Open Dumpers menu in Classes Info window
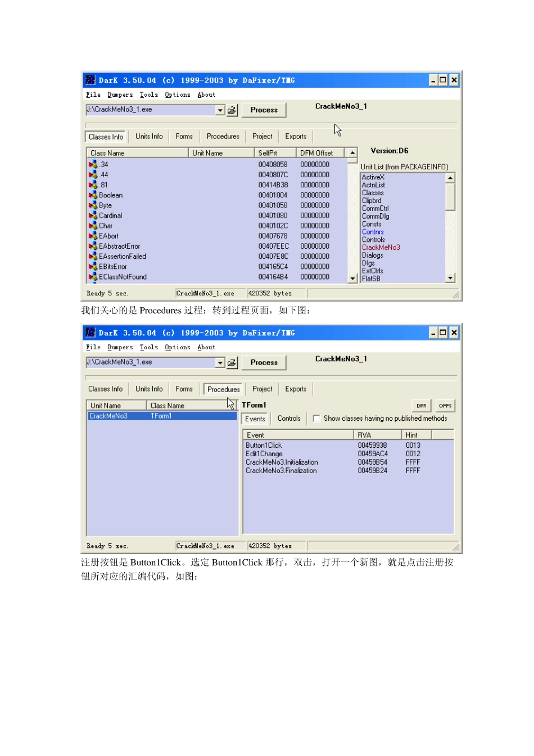The height and width of the screenshot is (756, 534). 120,95
